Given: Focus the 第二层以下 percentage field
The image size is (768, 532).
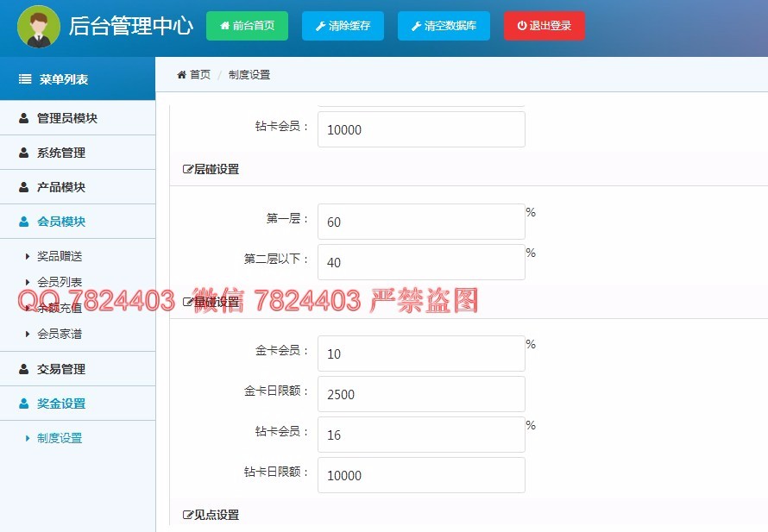Looking at the screenshot, I should (x=421, y=262).
